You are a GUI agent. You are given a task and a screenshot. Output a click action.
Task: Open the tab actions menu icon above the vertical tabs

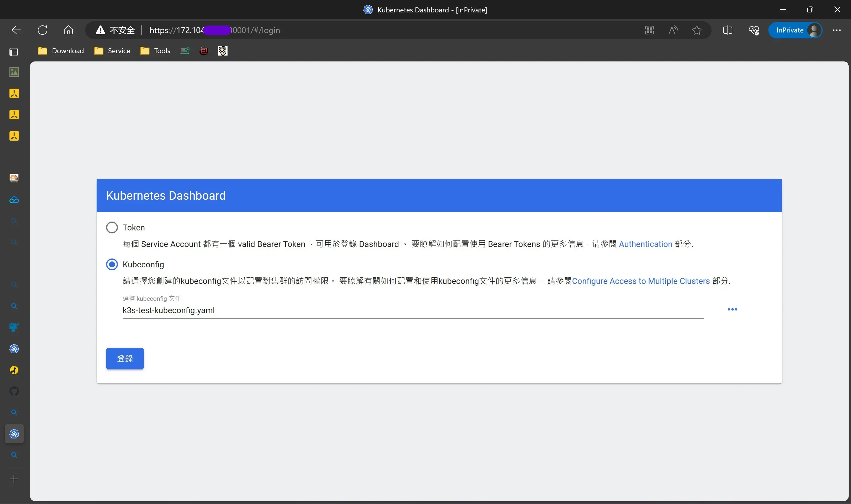(14, 52)
